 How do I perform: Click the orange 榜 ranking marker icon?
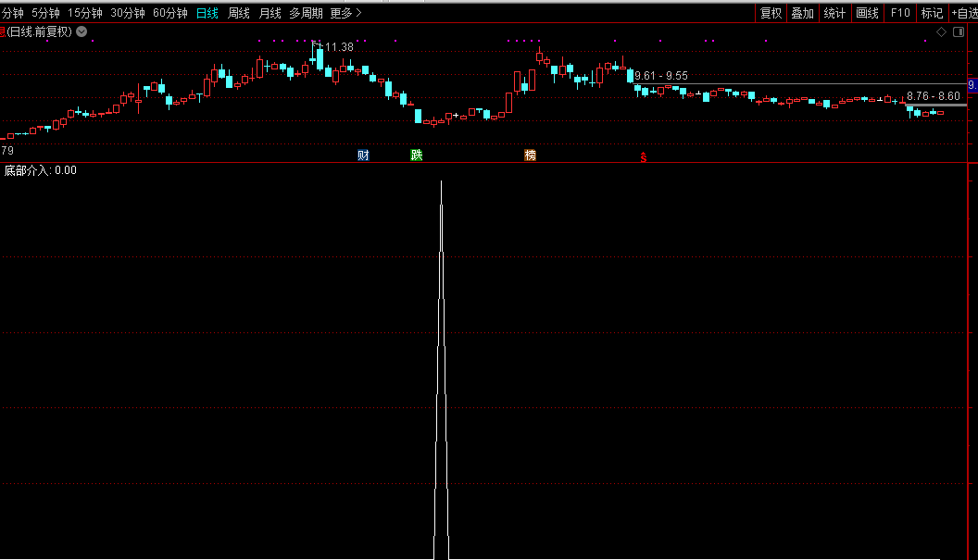click(x=530, y=156)
